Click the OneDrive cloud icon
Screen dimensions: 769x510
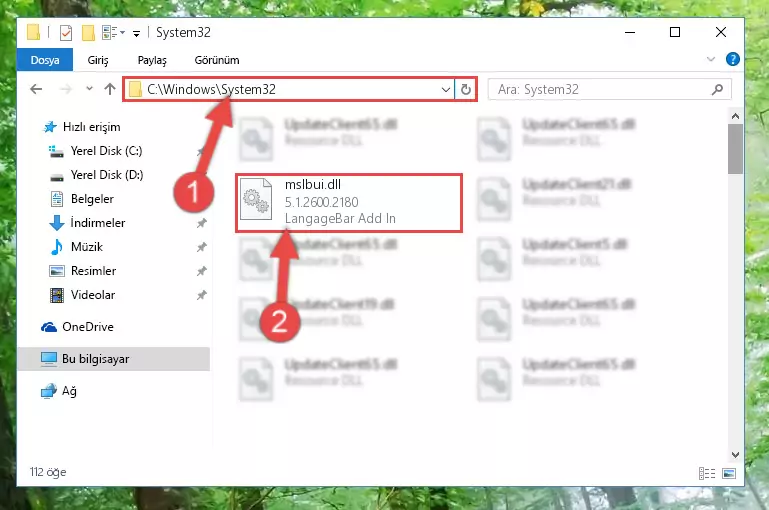coord(49,327)
